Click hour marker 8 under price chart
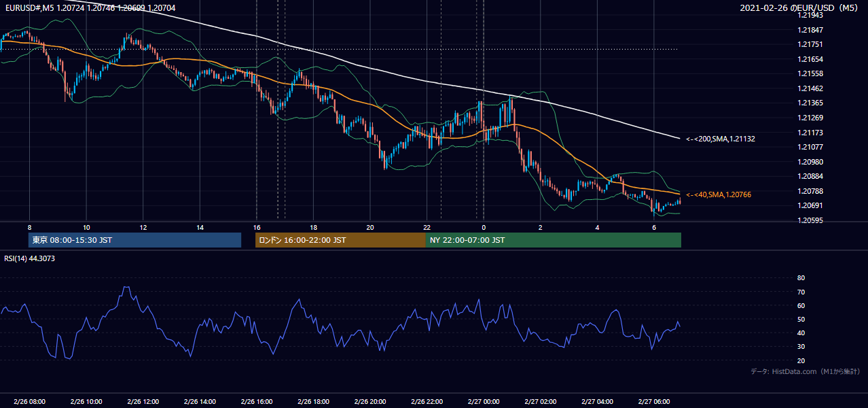Screen dimensions: 868x408 coord(29,227)
